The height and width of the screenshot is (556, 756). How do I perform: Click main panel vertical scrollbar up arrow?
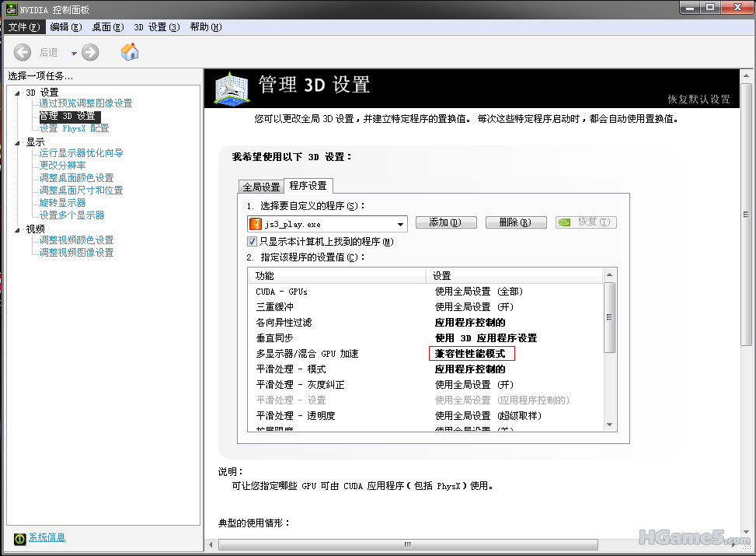click(x=746, y=75)
